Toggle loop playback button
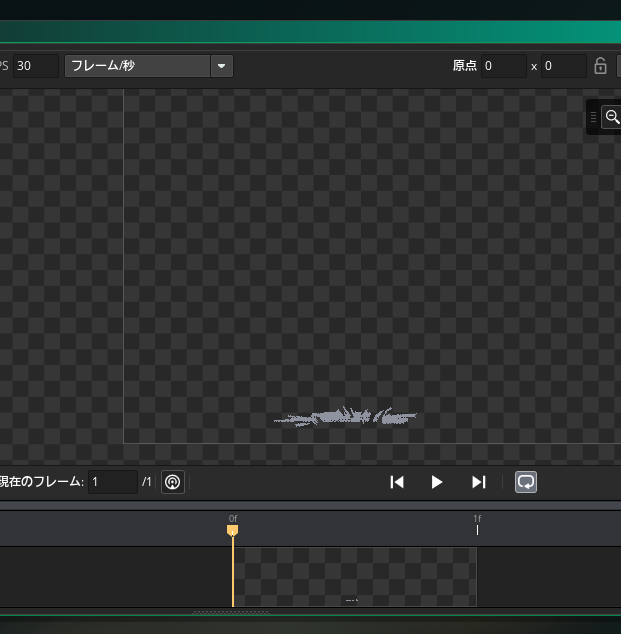 point(526,482)
